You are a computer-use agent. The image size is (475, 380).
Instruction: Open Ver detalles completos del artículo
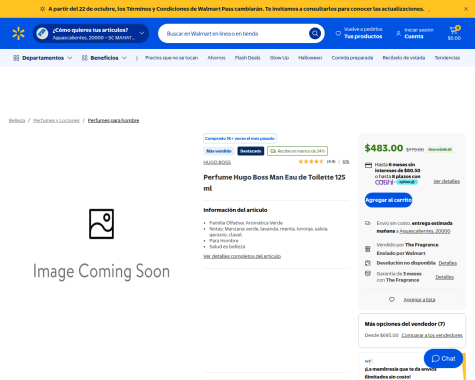click(x=242, y=256)
